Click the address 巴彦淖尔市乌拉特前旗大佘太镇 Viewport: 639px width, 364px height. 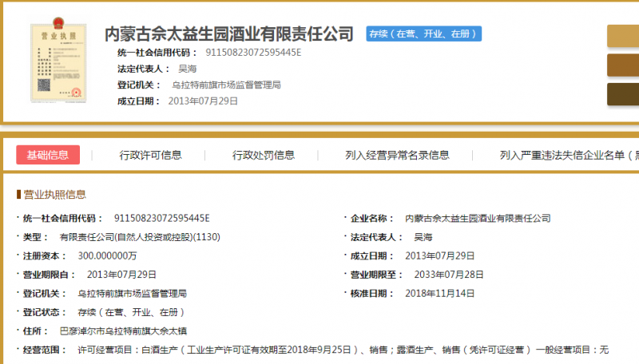pyautogui.click(x=123, y=331)
